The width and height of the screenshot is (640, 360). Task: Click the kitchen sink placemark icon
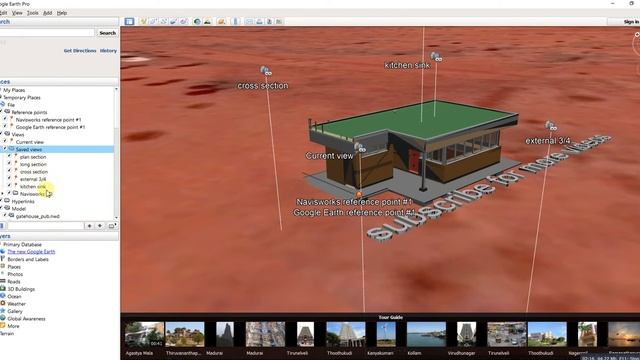(436, 57)
